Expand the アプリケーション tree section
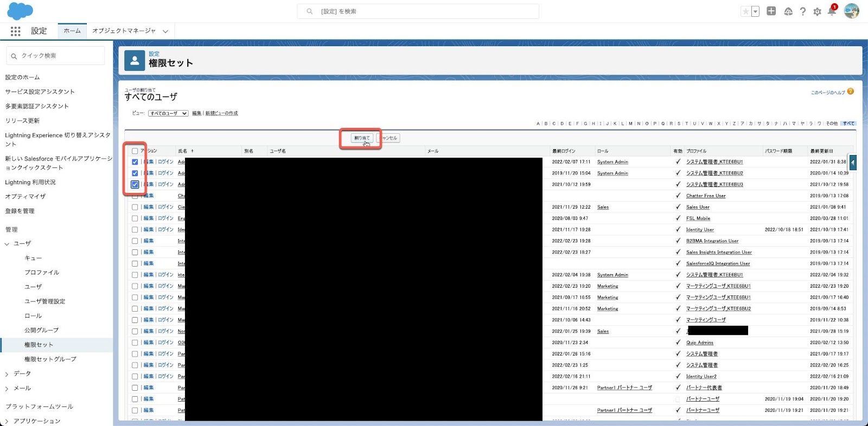Viewport: 868px width, 426px height. click(7, 421)
